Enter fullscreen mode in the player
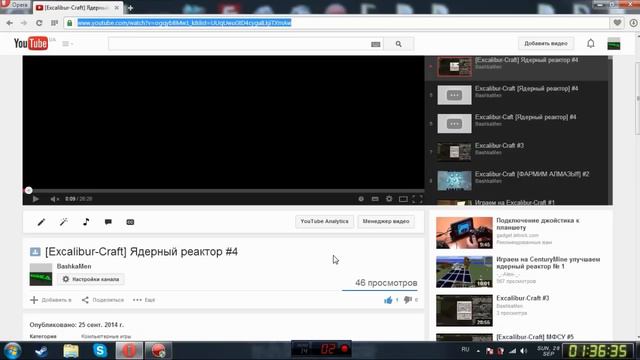Screen dimensions: 640x360 (417, 199)
